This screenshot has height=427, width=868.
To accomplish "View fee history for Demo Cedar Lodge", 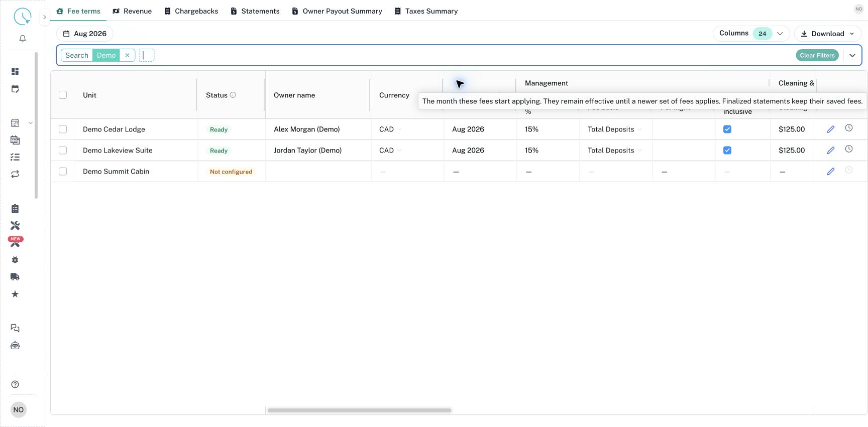I will 849,128.
